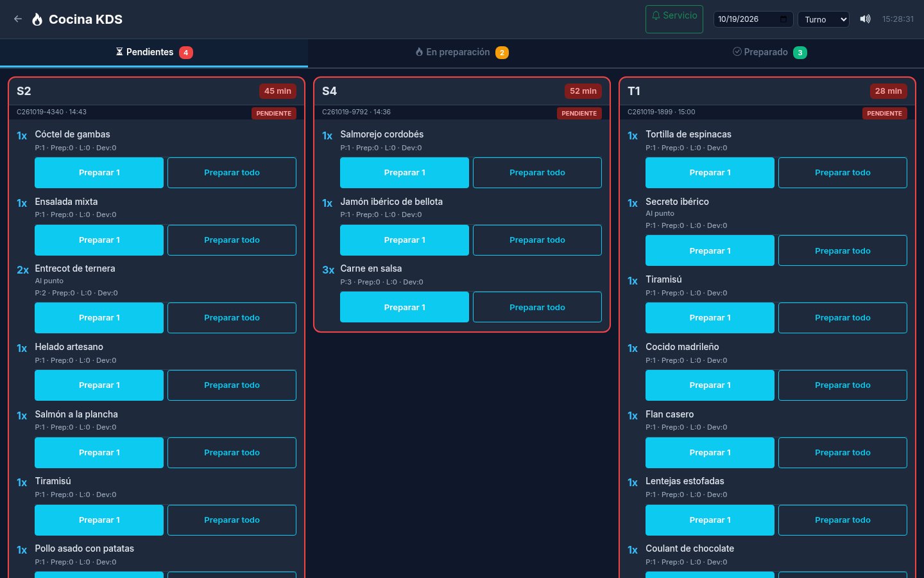Switch to the Pendientes tab

click(154, 53)
